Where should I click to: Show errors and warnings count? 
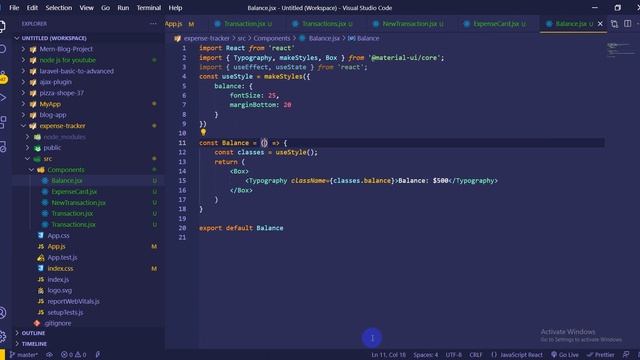click(x=74, y=355)
